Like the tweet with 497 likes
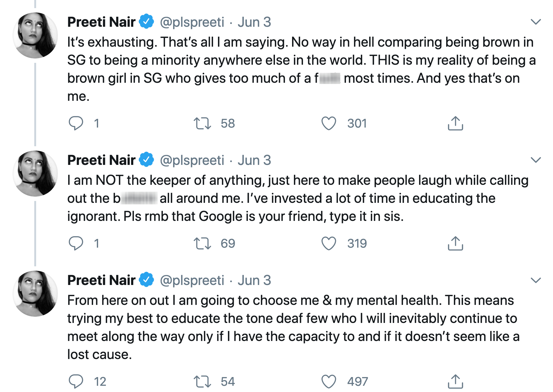 (329, 381)
